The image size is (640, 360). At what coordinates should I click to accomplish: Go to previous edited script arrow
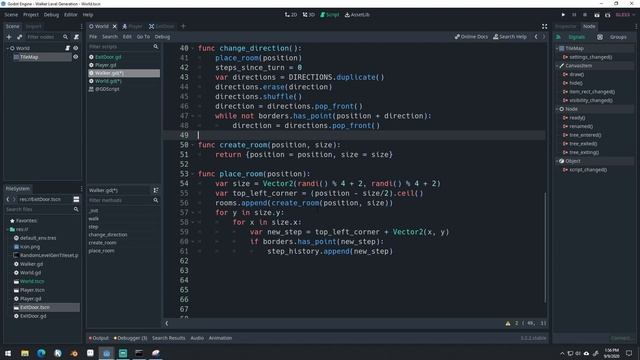[x=536, y=37]
